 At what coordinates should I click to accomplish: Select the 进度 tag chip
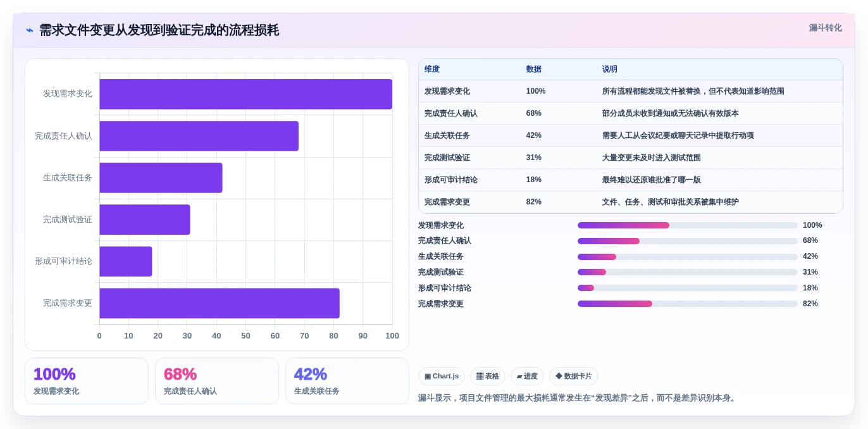[527, 376]
